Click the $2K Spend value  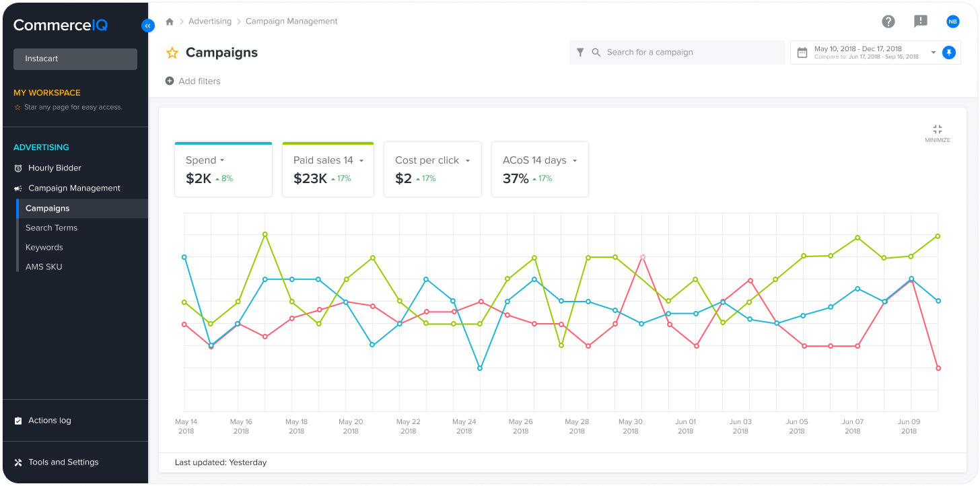pyautogui.click(x=199, y=178)
